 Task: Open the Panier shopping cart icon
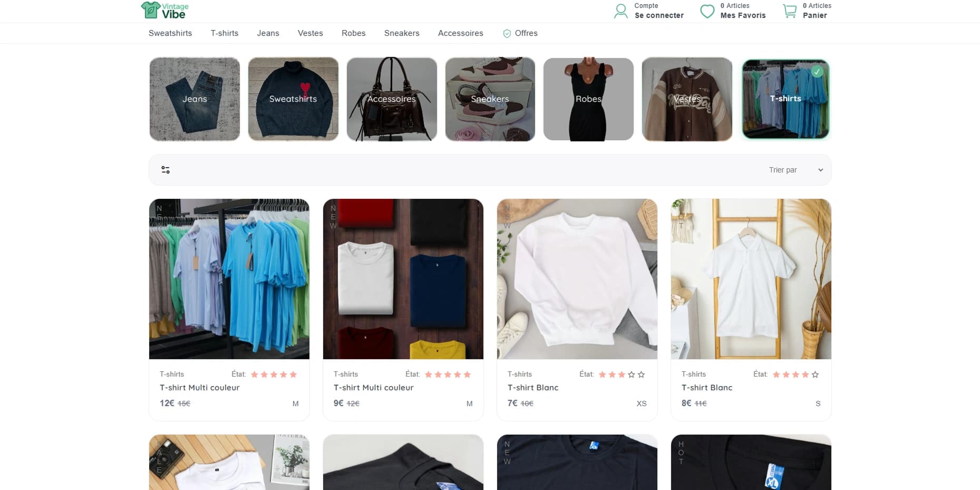pyautogui.click(x=789, y=10)
